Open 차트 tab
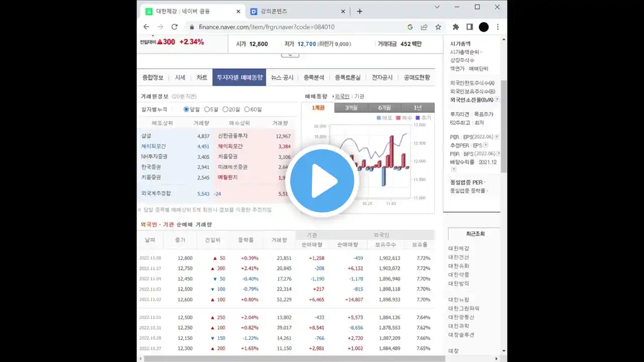 click(x=202, y=77)
